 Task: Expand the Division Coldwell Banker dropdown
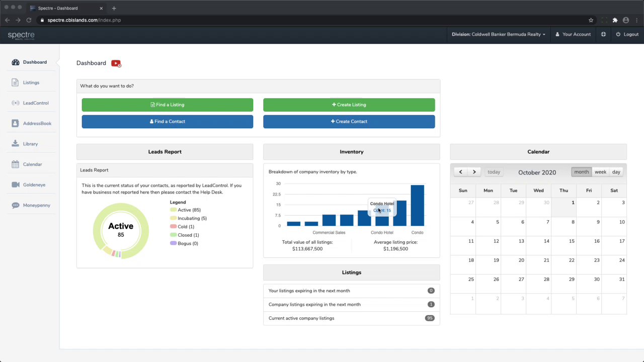(x=498, y=34)
